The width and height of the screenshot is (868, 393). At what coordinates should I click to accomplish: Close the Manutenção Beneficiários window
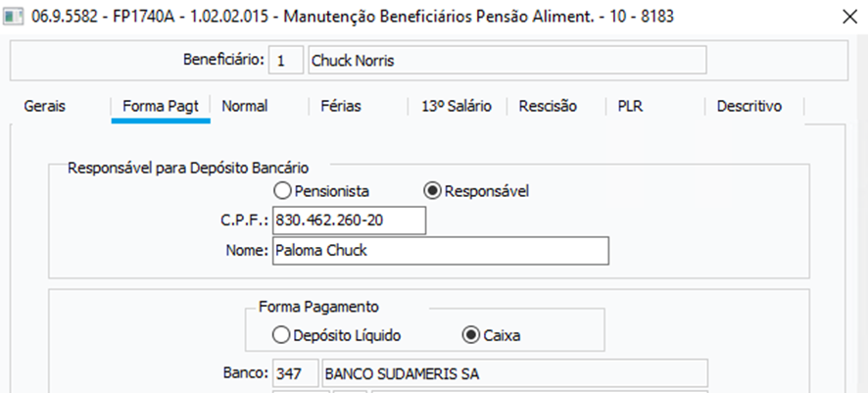pos(847,18)
